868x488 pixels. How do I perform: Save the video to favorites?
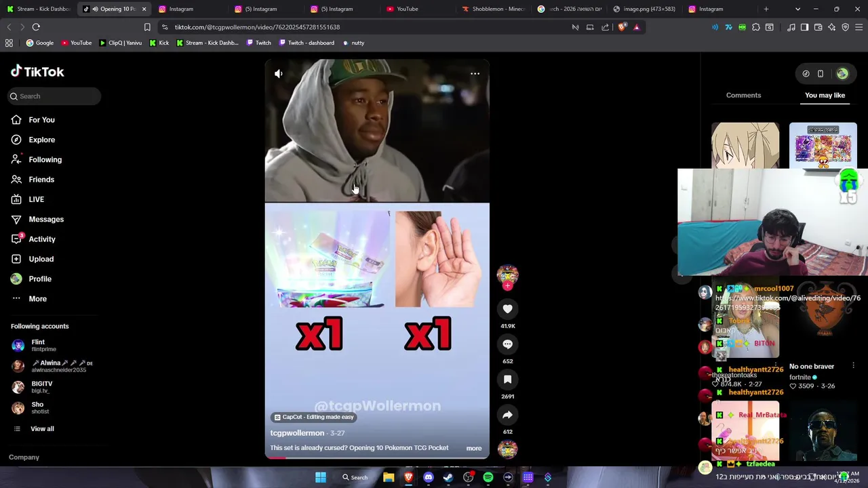(x=507, y=380)
